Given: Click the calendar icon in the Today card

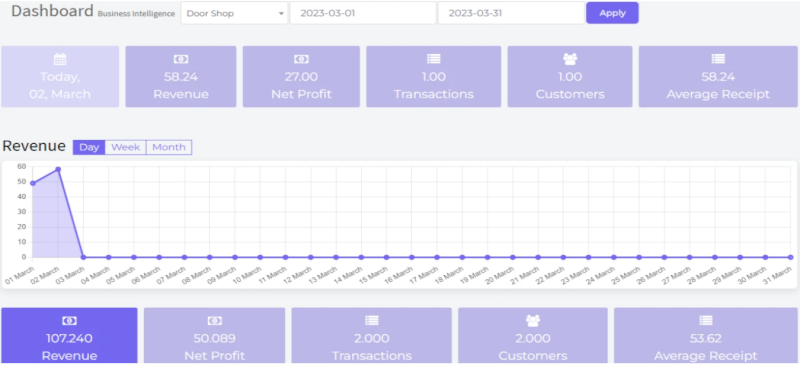Looking at the screenshot, I should pyautogui.click(x=60, y=59).
